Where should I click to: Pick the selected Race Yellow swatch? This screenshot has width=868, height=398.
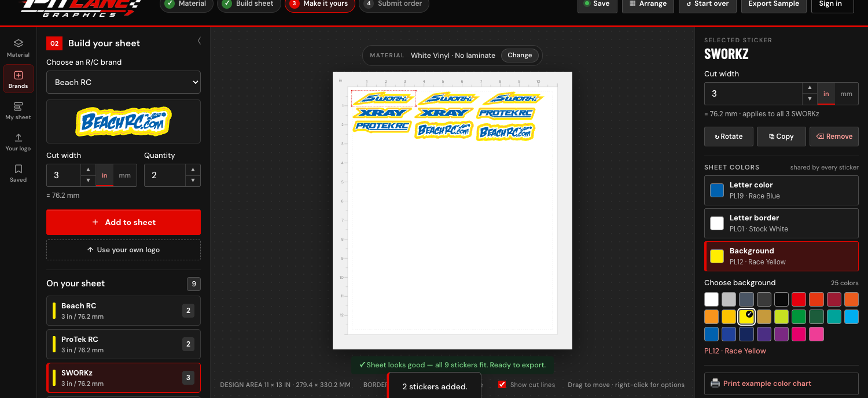coord(746,316)
